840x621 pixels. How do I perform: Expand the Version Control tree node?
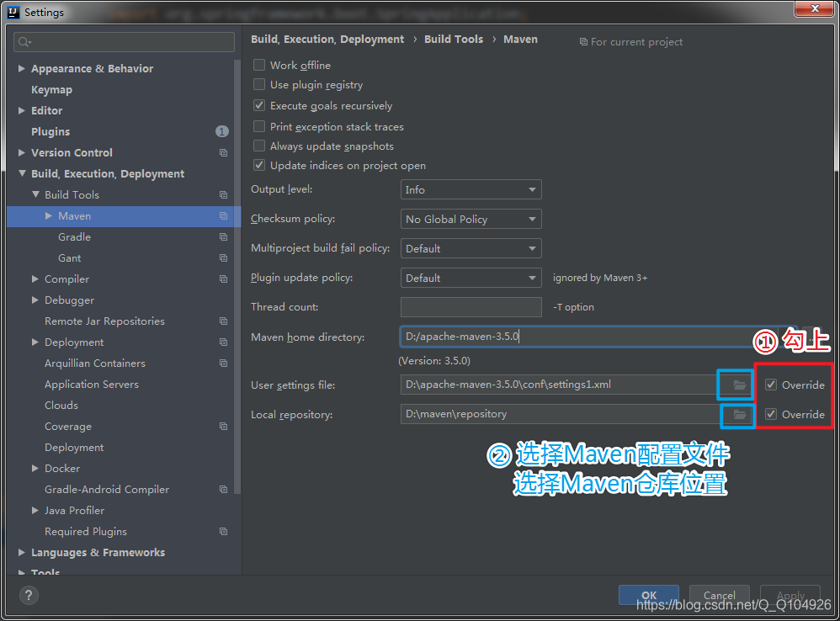pos(21,152)
